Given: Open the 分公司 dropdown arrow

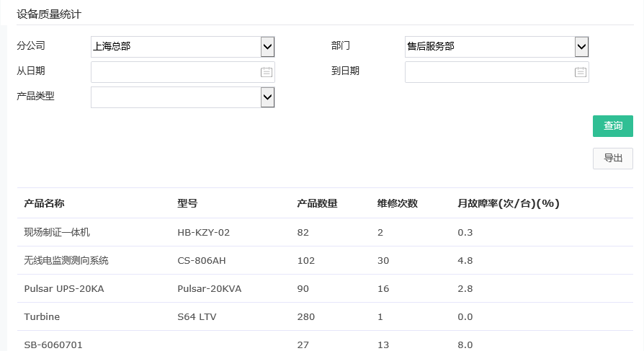Looking at the screenshot, I should pos(267,47).
